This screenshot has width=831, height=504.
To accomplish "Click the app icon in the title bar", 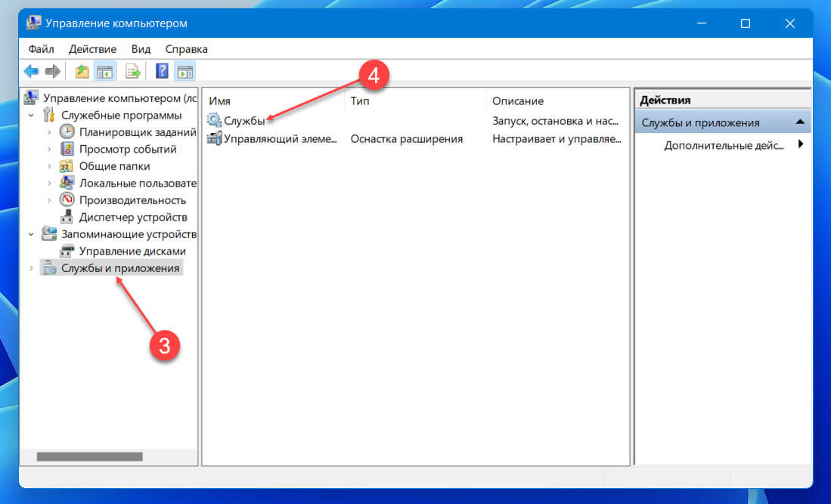I will click(x=33, y=23).
